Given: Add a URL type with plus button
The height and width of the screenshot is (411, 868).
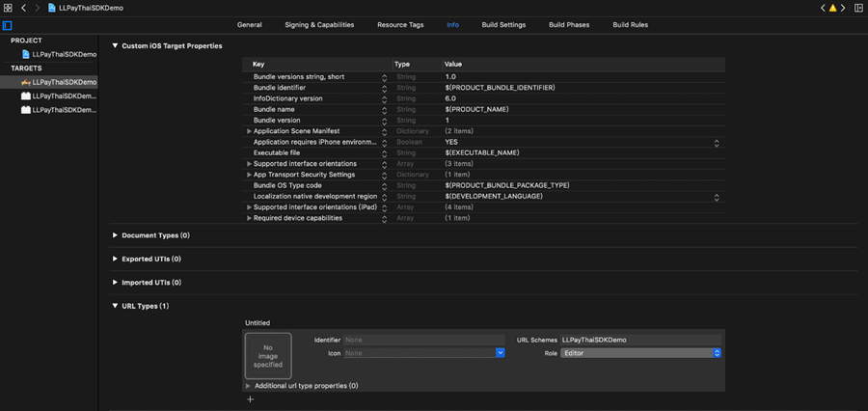Looking at the screenshot, I should tap(250, 398).
